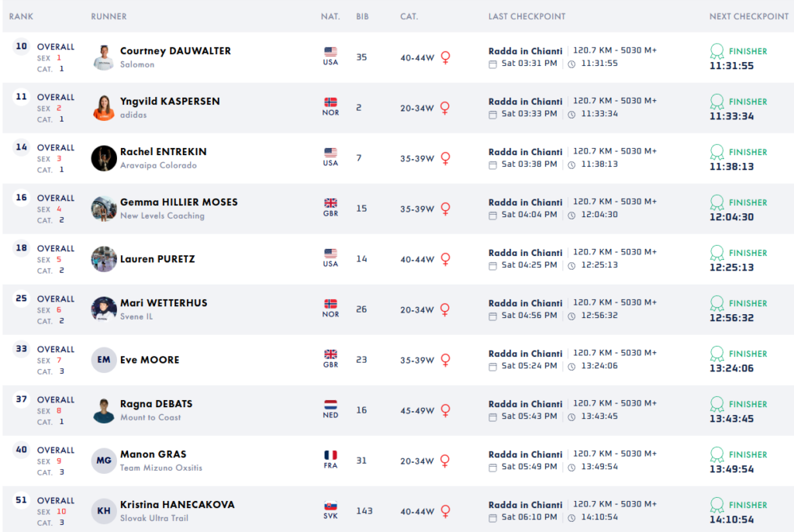Click finisher ribbon icon for Mari Wetterhus
794x532 pixels.
[717, 303]
